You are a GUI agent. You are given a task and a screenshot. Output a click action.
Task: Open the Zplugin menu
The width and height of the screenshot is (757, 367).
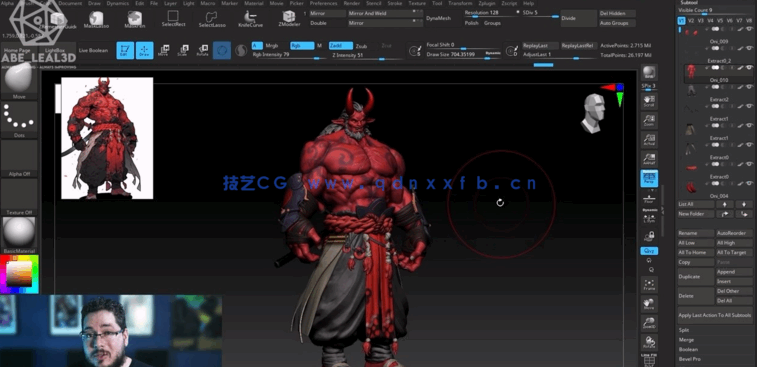coord(487,3)
